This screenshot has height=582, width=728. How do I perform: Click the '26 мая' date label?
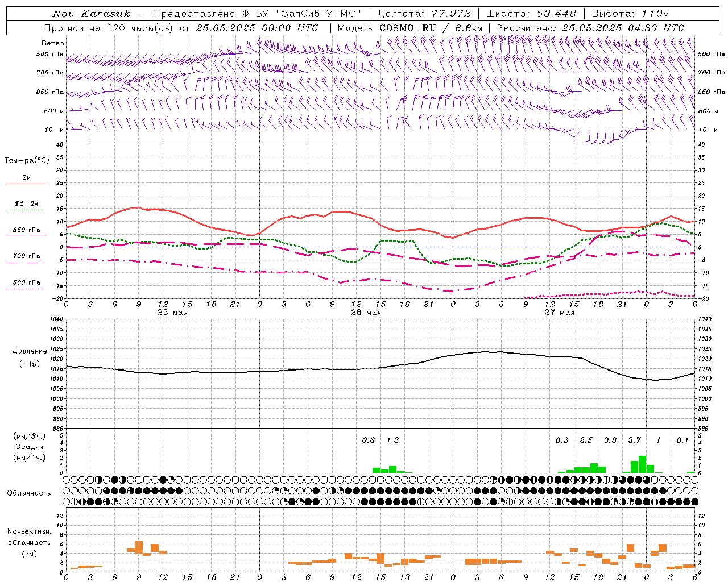click(x=366, y=313)
